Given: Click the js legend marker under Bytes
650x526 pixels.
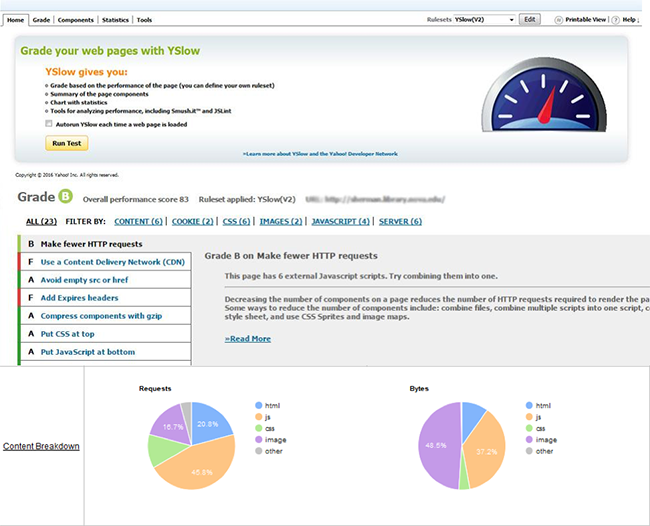Looking at the screenshot, I should pyautogui.click(x=528, y=417).
